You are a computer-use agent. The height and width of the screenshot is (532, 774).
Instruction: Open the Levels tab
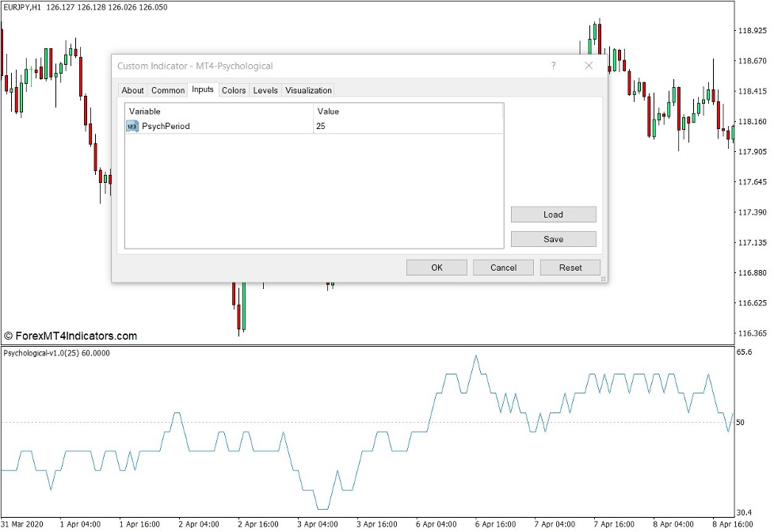[265, 90]
